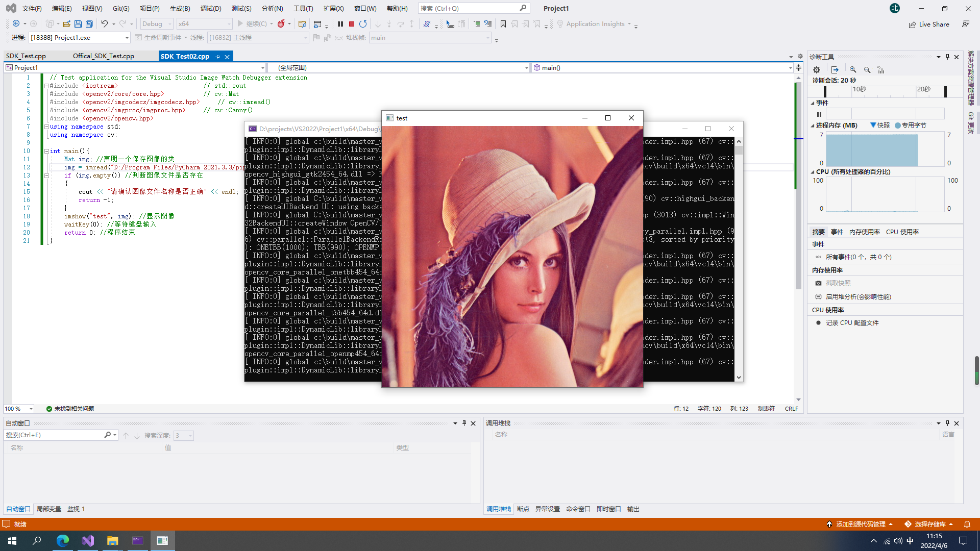Click the red Stop Debugging button
Image resolution: width=980 pixels, height=551 pixels.
coord(352,24)
